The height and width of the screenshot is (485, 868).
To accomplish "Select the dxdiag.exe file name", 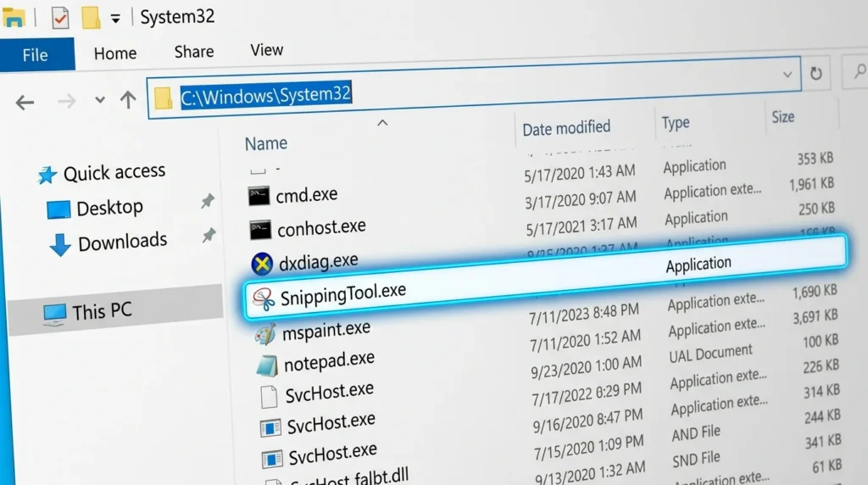I will point(319,261).
